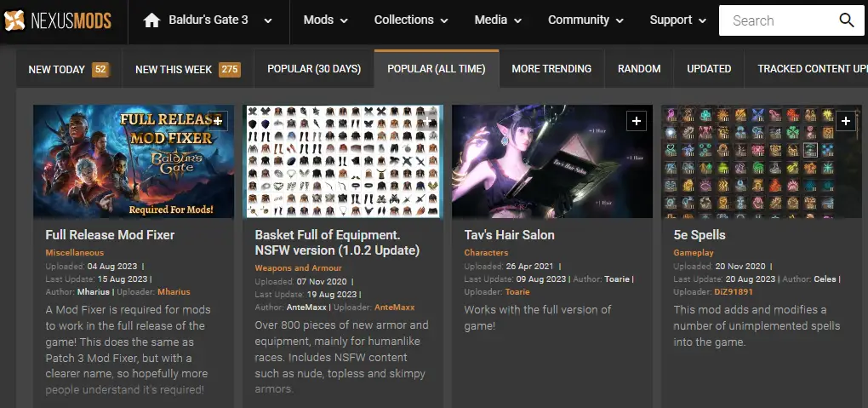Image resolution: width=868 pixels, height=408 pixels.
Task: Click "A Mod Fixer is required" description
Action: (x=128, y=350)
